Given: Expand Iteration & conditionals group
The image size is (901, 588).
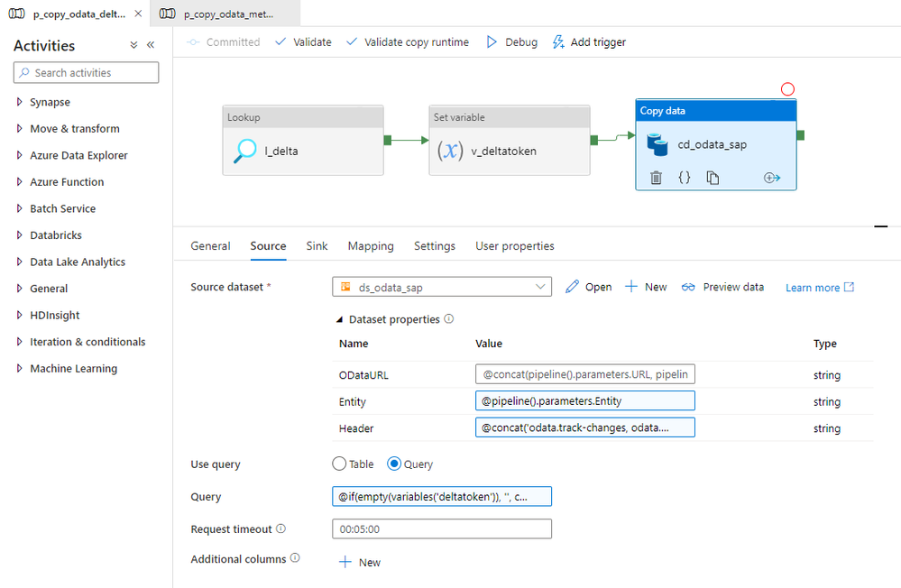Looking at the screenshot, I should point(19,342).
